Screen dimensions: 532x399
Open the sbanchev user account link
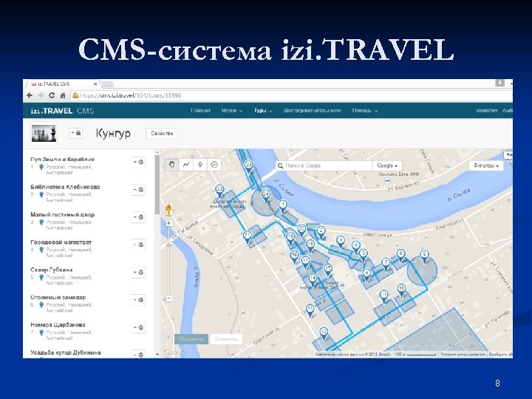click(x=487, y=111)
